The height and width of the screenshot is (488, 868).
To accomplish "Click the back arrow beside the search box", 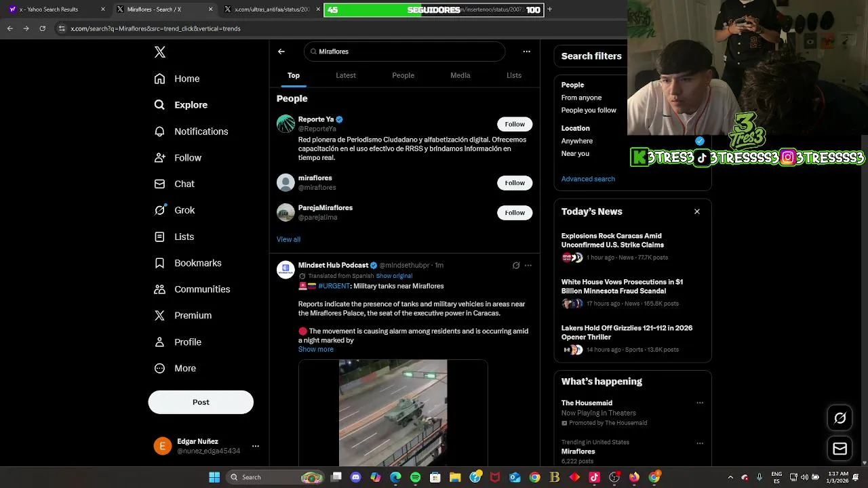I will pos(281,52).
